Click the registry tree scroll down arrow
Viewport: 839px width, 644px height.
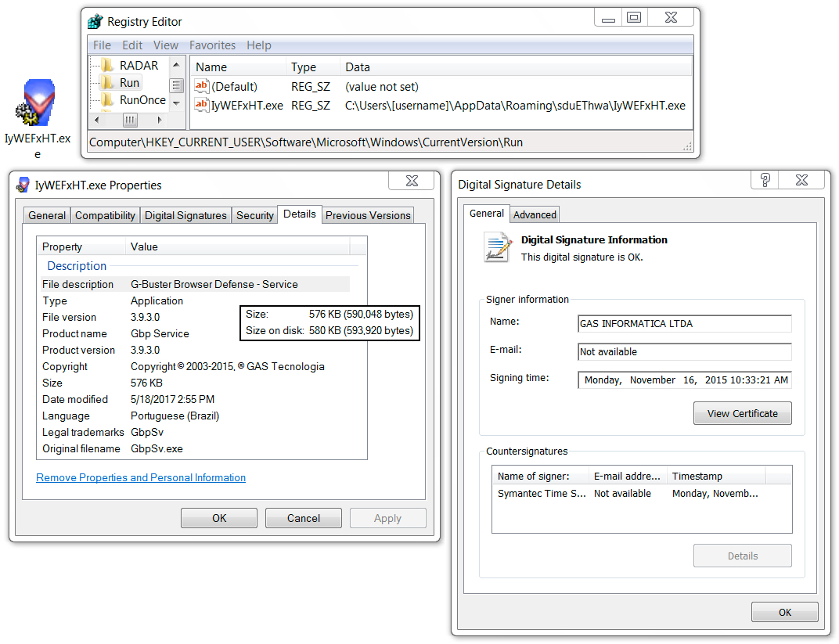click(x=176, y=103)
